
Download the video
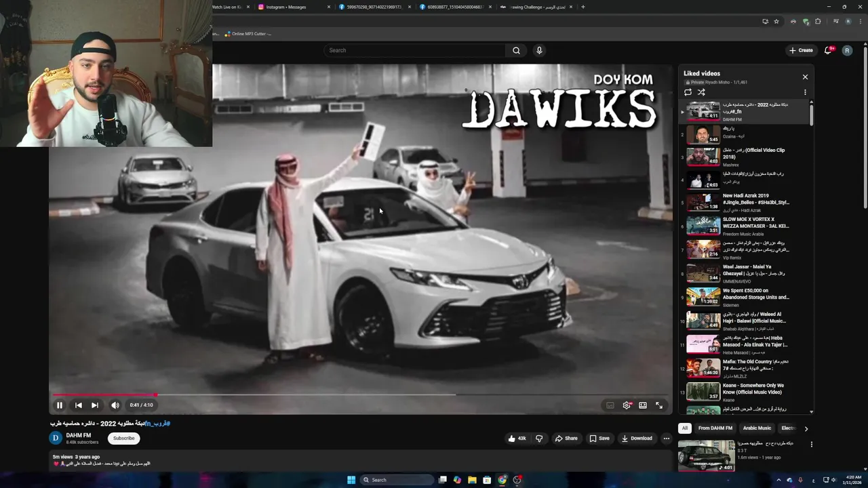pos(637,439)
